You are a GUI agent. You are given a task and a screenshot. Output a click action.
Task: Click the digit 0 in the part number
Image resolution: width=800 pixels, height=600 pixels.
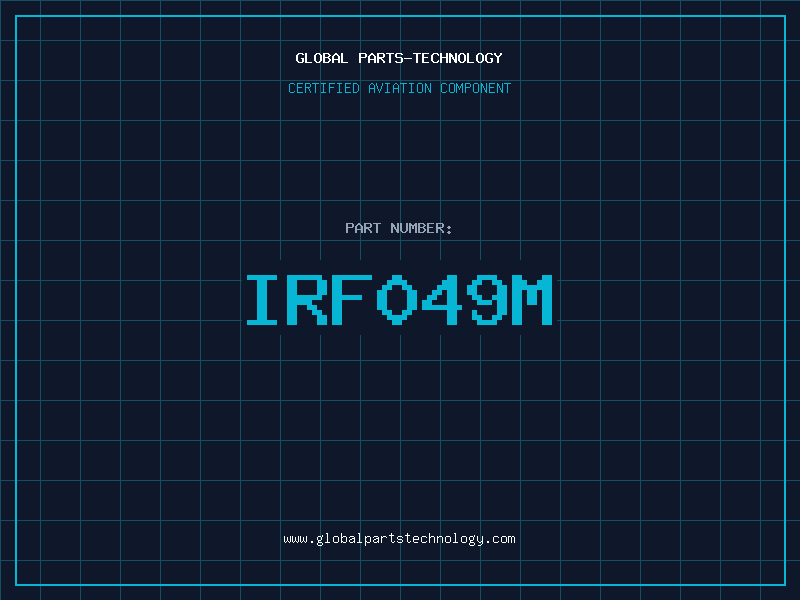(x=397, y=300)
